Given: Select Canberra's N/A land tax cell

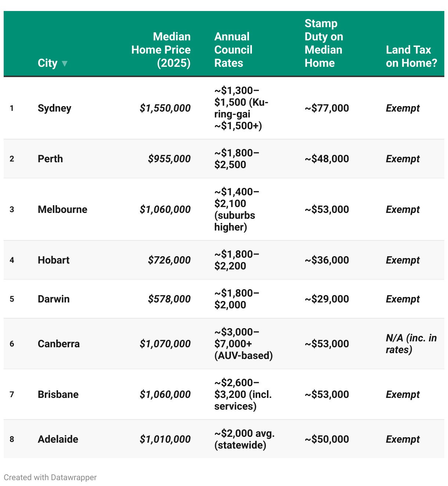Looking at the screenshot, I should point(411,344).
